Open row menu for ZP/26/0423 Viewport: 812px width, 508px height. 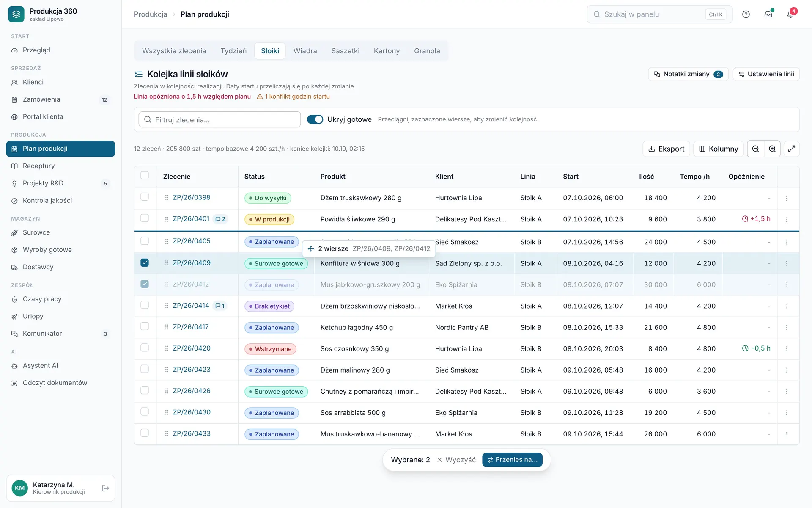tap(787, 370)
